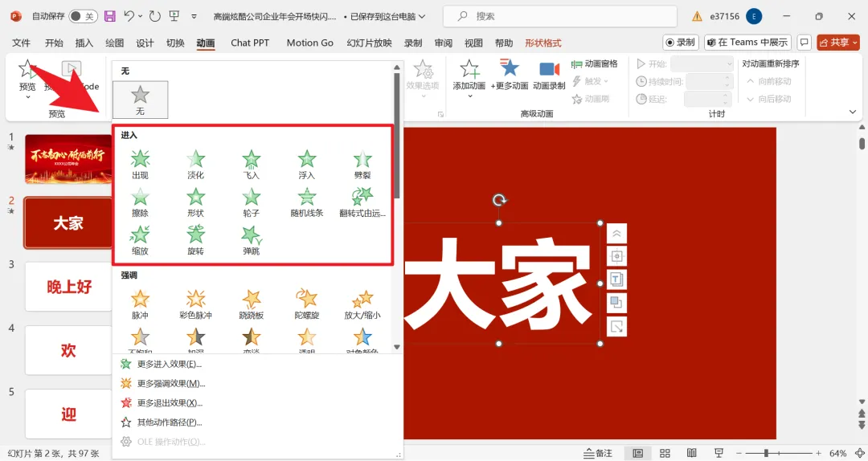Viewport: 868px width, 461px height.
Task: Apply the 彩色脉冲 emphasis effect
Action: pos(195,304)
